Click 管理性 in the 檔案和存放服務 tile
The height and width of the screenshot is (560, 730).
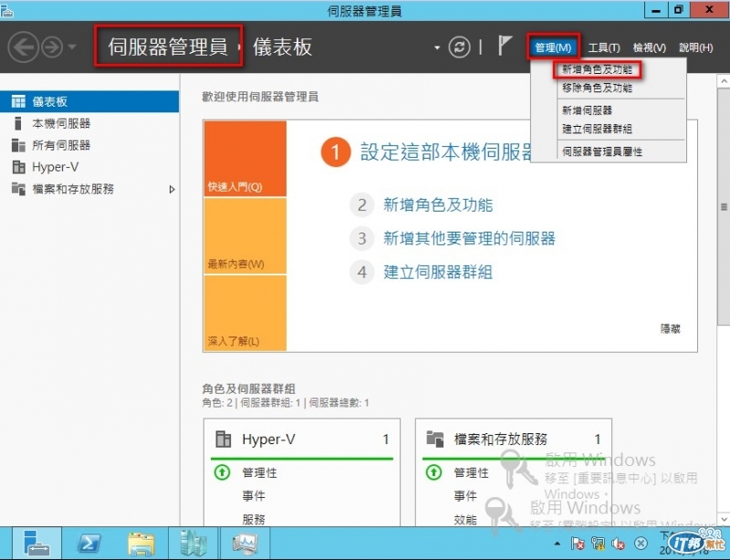(x=471, y=473)
